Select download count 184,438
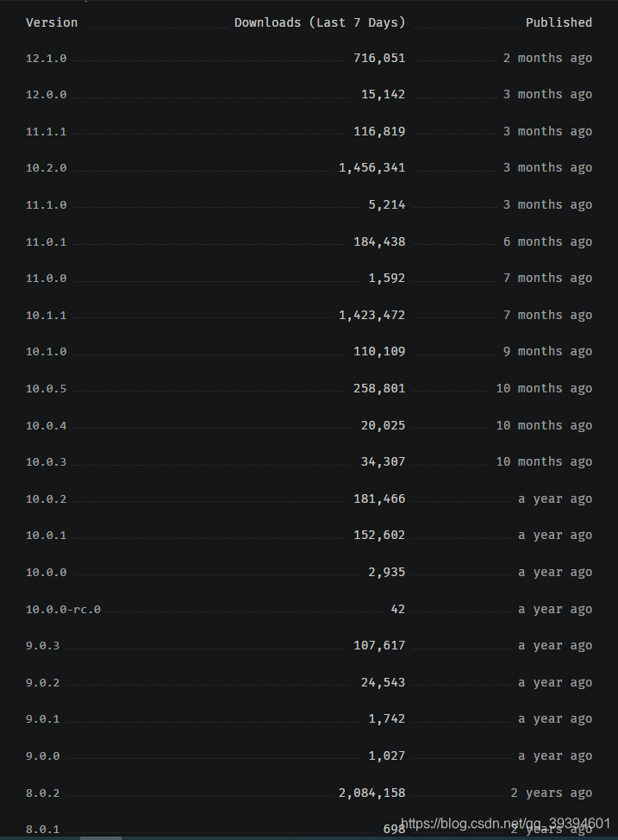The width and height of the screenshot is (618, 840). 379,241
